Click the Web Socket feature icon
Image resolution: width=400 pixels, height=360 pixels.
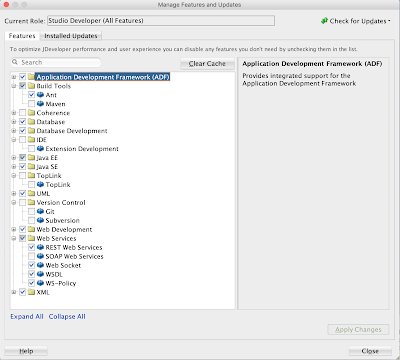point(40,266)
